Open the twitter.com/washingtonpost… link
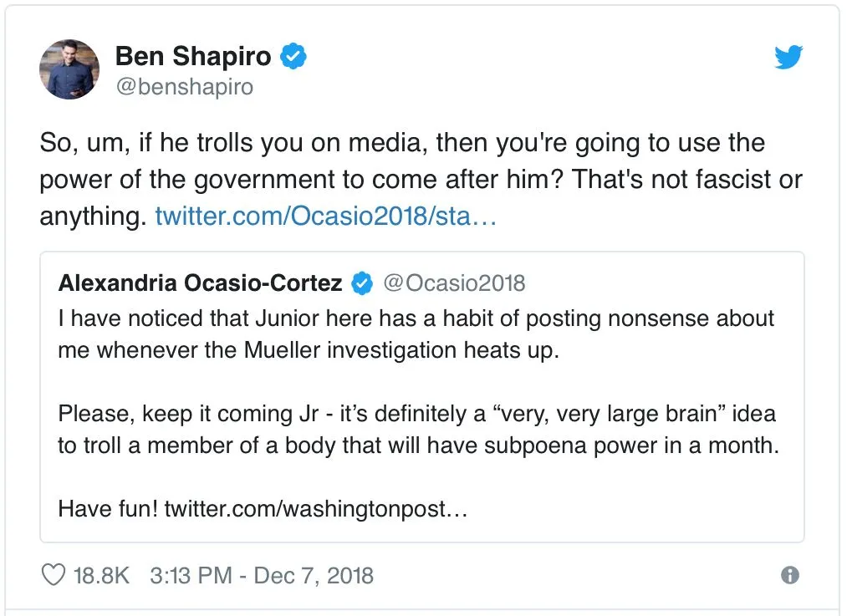Screen dimensions: 847x616 coord(315,508)
